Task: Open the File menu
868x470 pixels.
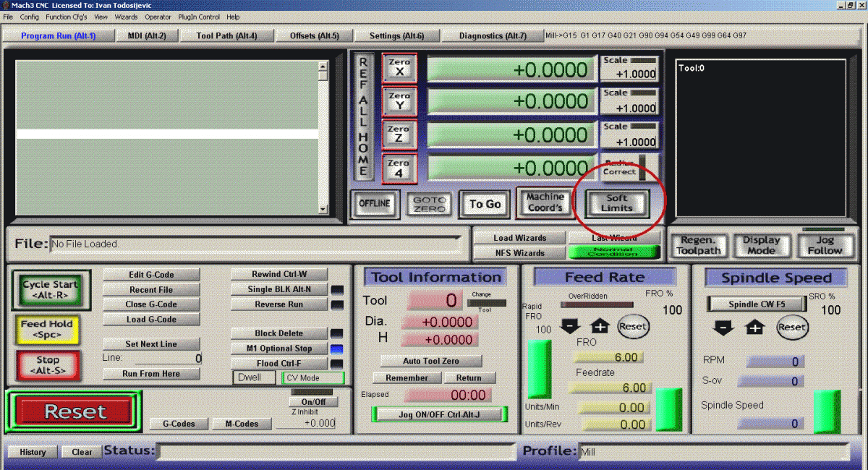Action: (9, 17)
